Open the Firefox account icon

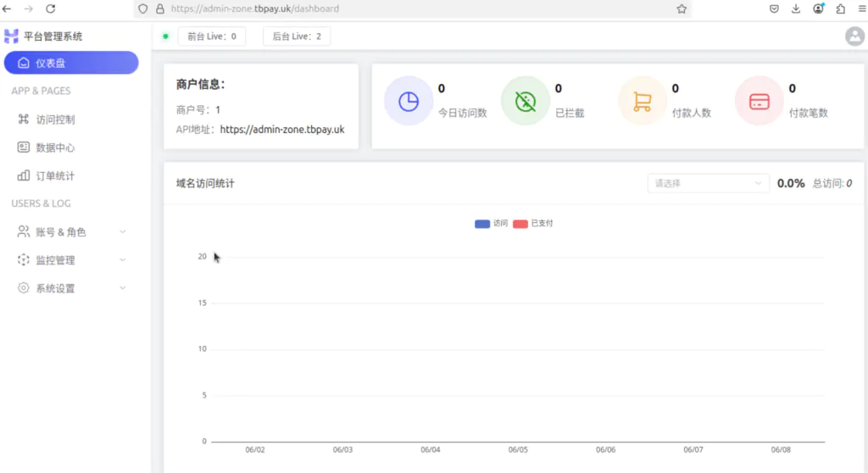coord(818,8)
